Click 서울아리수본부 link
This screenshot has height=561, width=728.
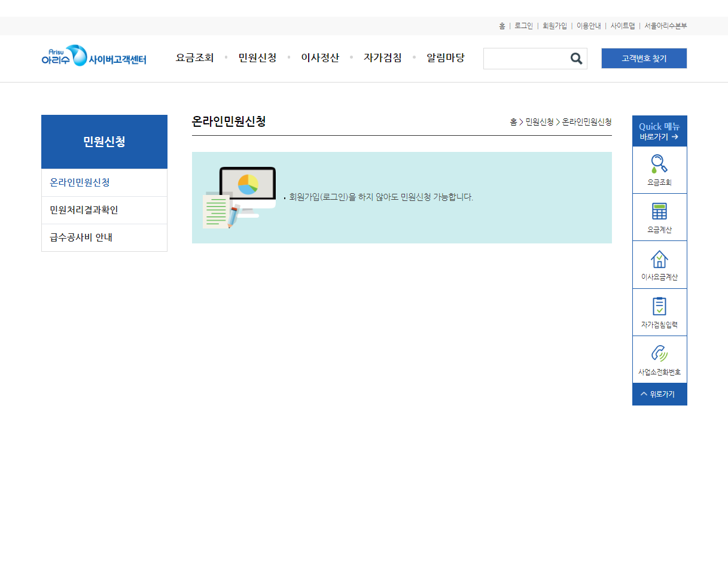[x=666, y=26]
